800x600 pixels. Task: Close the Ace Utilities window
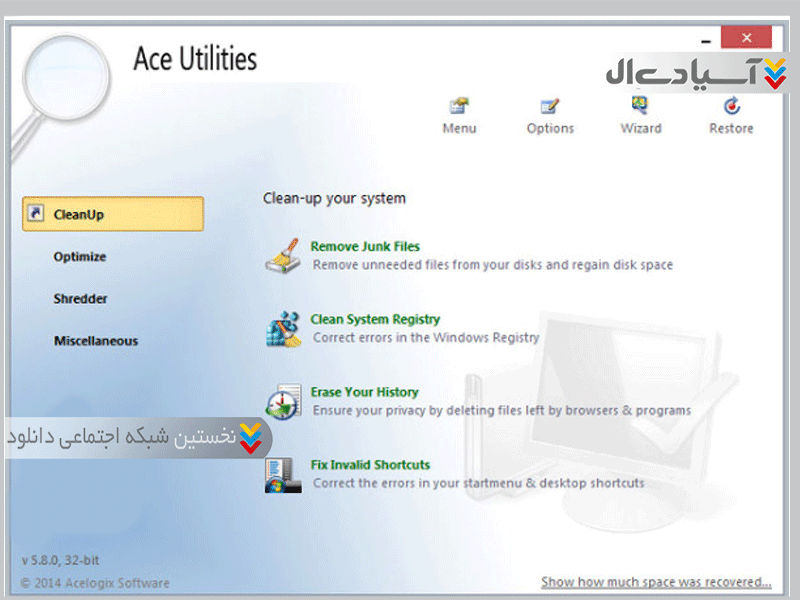click(x=745, y=37)
